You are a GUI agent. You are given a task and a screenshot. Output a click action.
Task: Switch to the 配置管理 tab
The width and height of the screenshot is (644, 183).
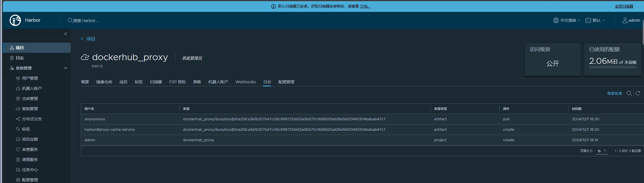[x=286, y=82]
